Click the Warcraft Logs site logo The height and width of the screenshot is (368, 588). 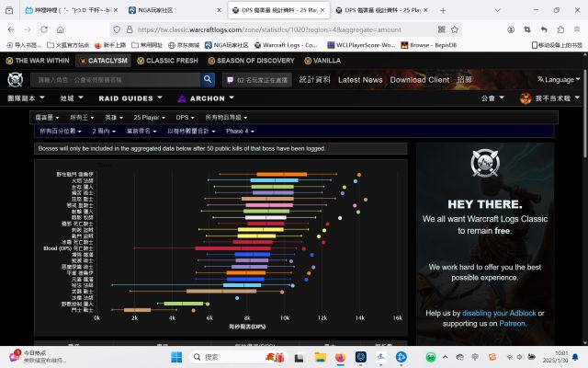click(x=16, y=80)
